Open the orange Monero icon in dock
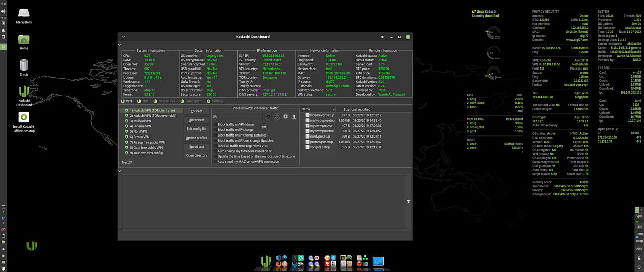644x272 pixels. coord(327,258)
